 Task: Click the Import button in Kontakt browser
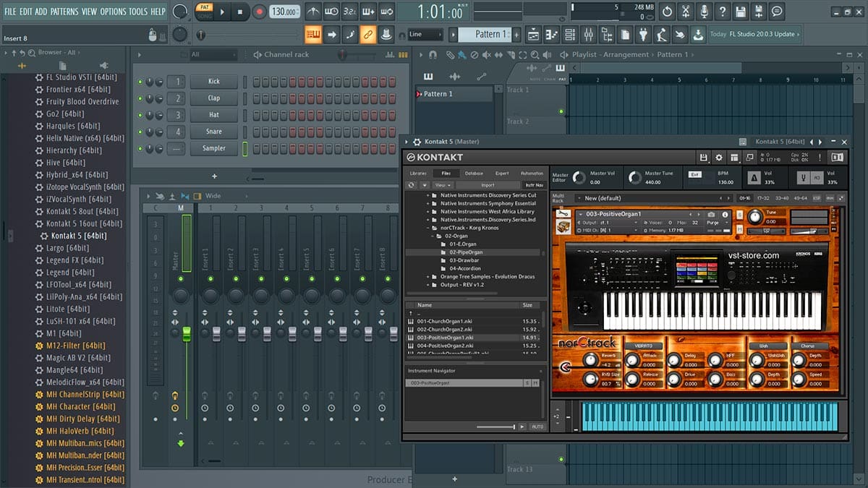point(488,185)
